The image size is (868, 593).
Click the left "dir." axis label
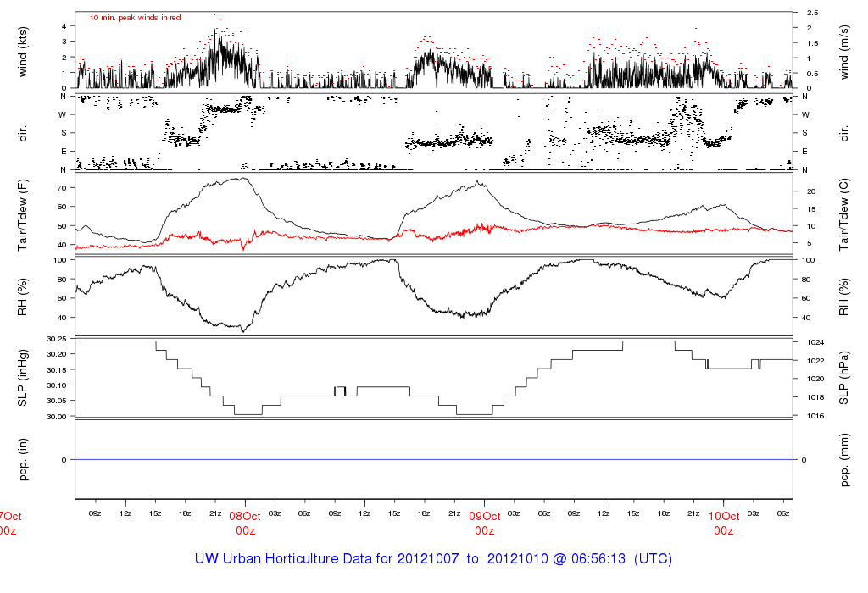tap(23, 133)
